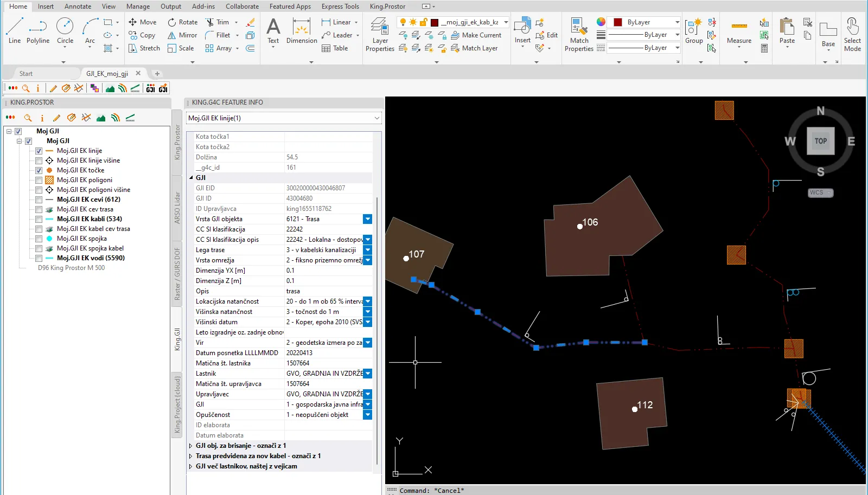Open the Moj.GJI EK linije(1) feature dropdown

[376, 118]
